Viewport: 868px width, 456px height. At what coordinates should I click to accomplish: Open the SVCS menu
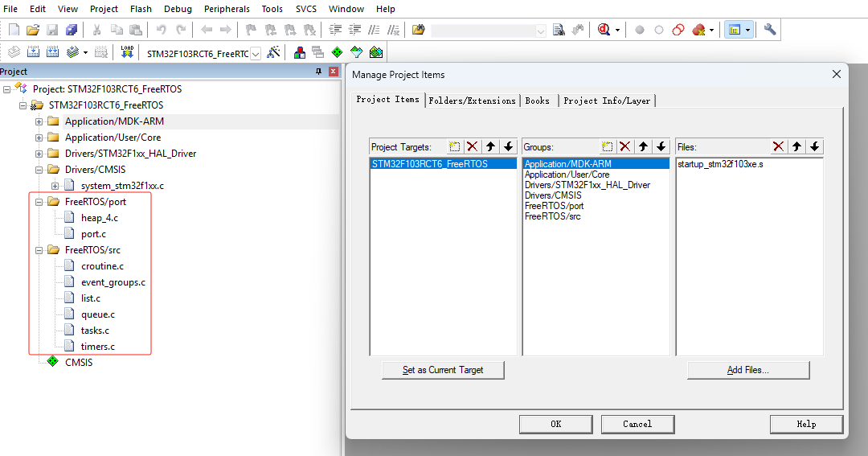tap(306, 9)
